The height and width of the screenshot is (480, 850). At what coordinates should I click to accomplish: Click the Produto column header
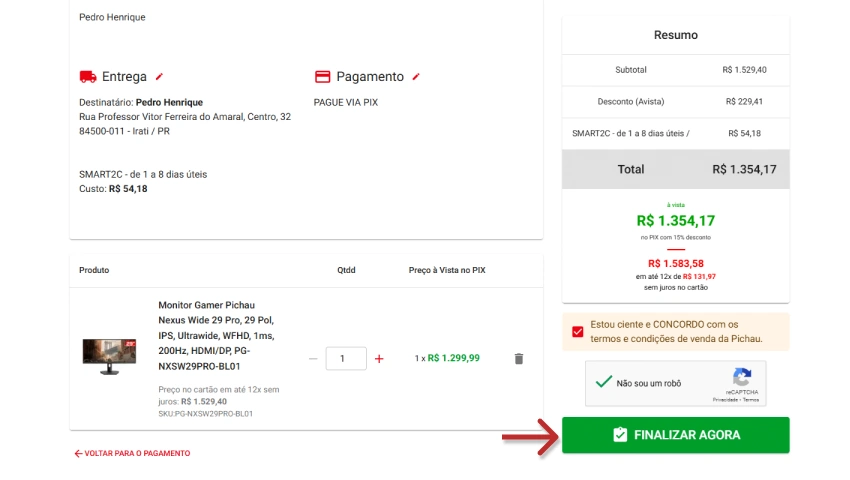(x=94, y=270)
